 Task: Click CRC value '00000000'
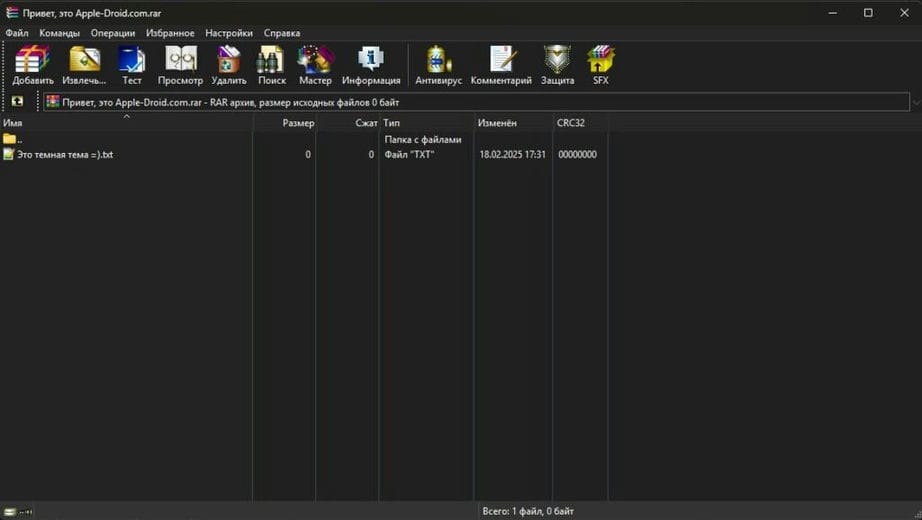click(x=577, y=155)
